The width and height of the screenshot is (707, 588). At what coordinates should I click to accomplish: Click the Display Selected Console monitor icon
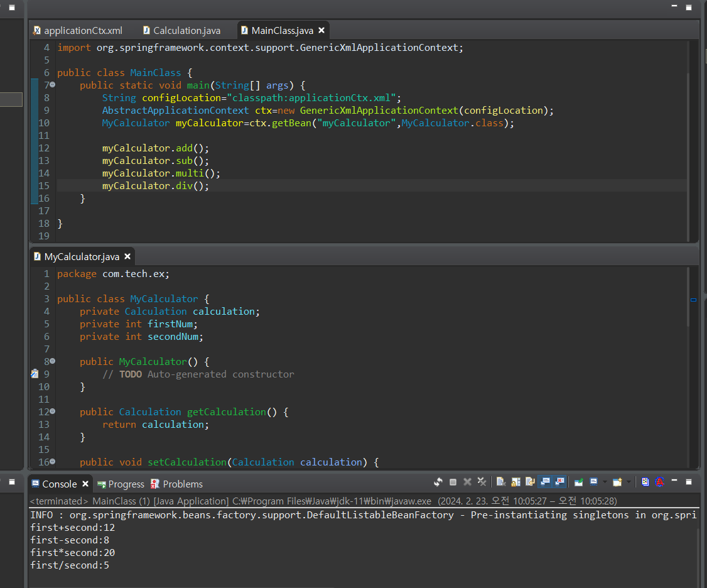coord(593,482)
